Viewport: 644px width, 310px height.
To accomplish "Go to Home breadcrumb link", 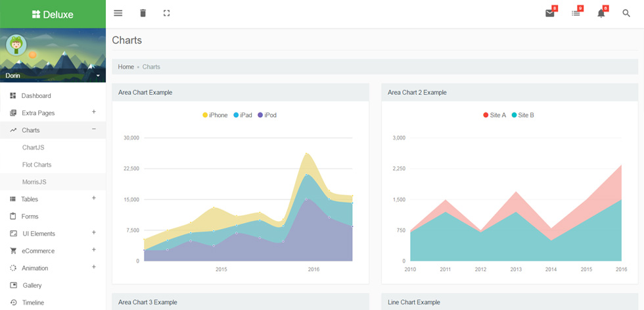I will (126, 66).
